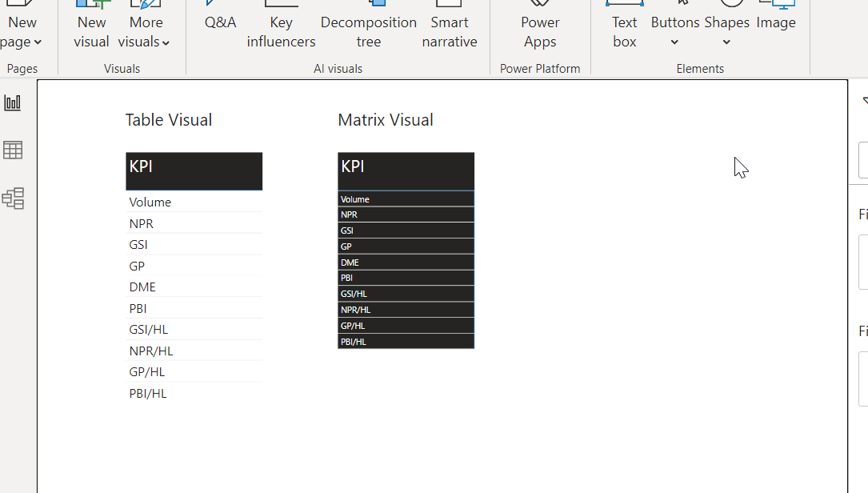868x493 pixels.
Task: Add a Q&A visual
Action: click(x=220, y=17)
